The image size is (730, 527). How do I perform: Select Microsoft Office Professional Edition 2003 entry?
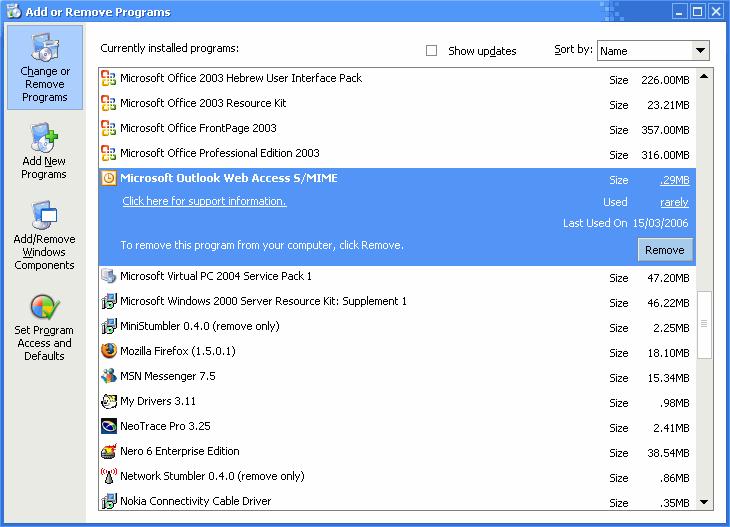tap(219, 153)
